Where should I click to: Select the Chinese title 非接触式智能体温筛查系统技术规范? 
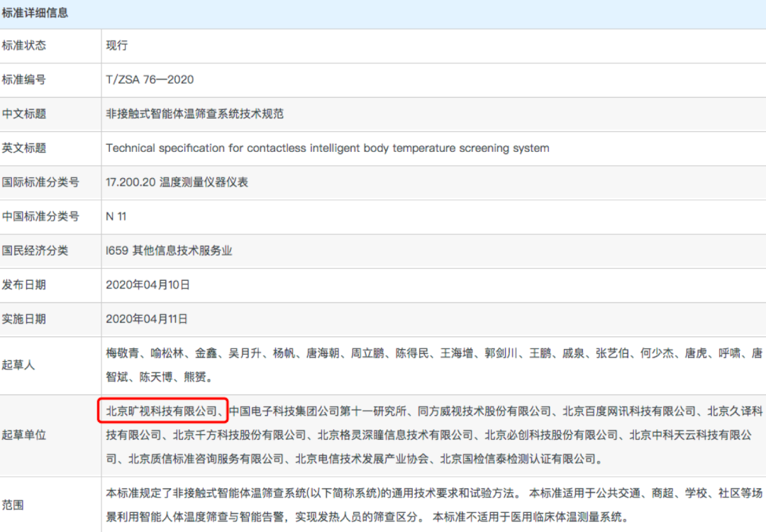[194, 113]
